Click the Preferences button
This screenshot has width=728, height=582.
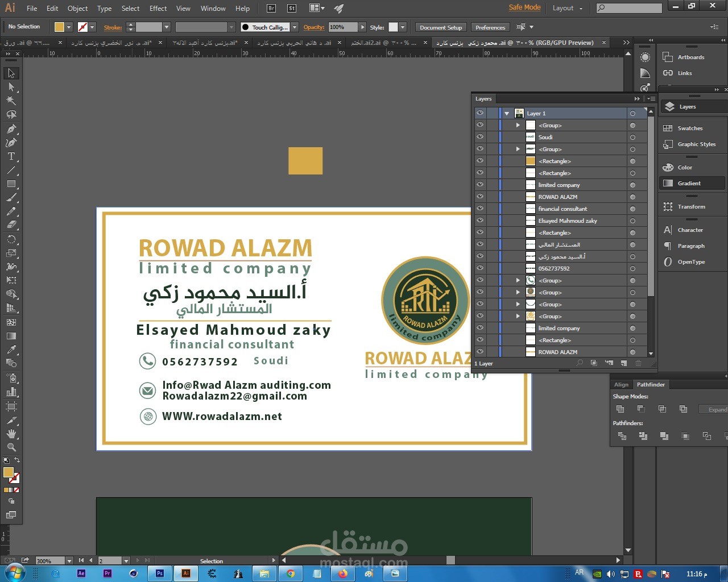click(490, 27)
